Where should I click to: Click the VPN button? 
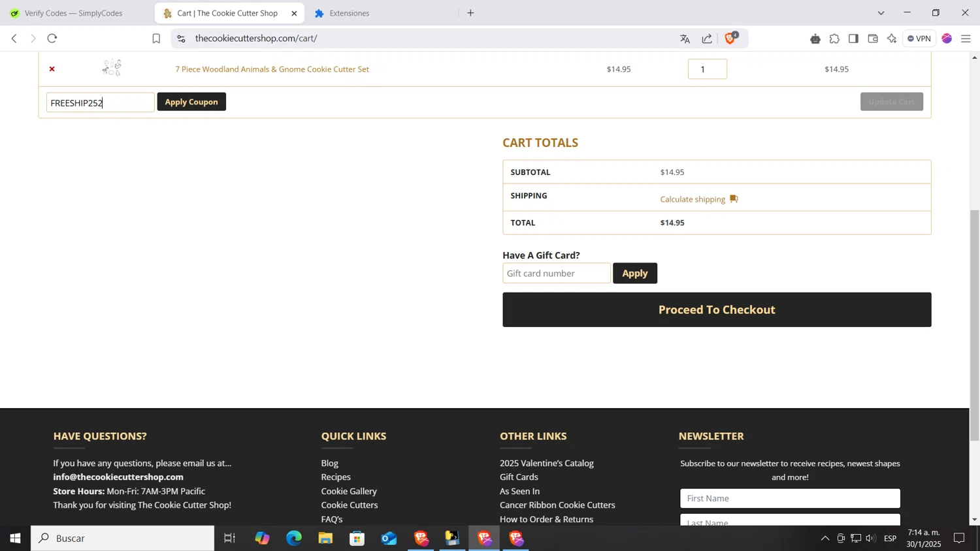point(919,39)
